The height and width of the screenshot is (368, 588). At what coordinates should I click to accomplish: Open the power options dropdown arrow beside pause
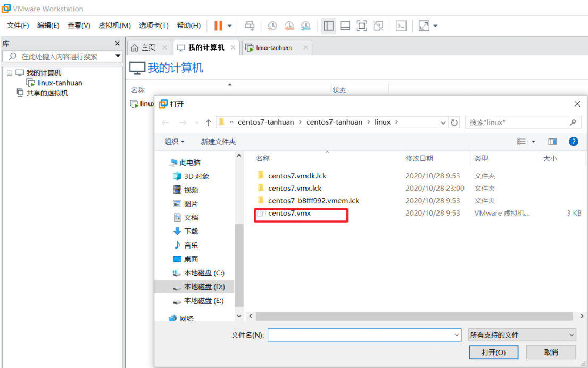tap(230, 26)
